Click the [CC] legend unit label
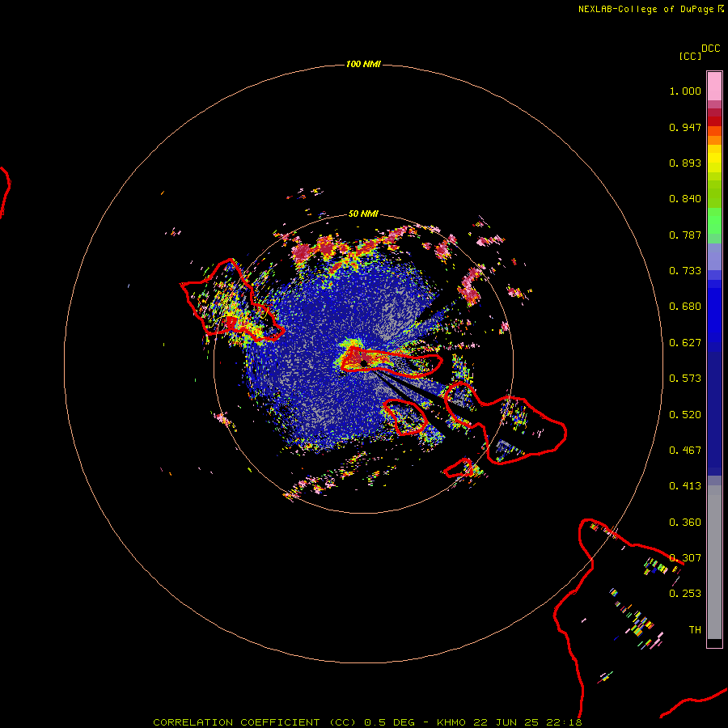The height and width of the screenshot is (728, 728). click(690, 56)
